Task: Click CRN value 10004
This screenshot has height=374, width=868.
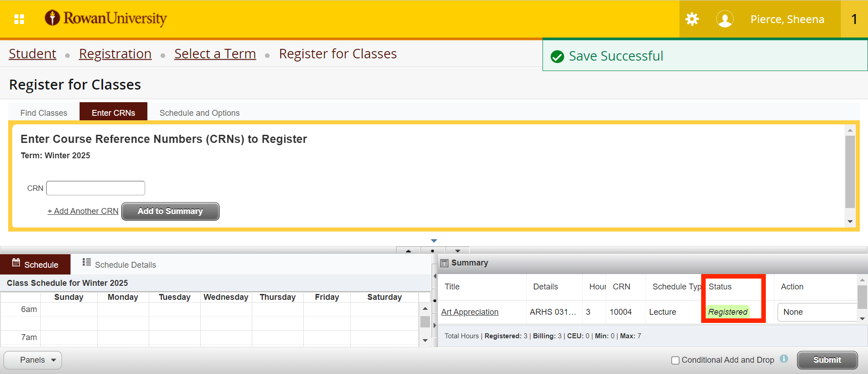Action: (621, 312)
